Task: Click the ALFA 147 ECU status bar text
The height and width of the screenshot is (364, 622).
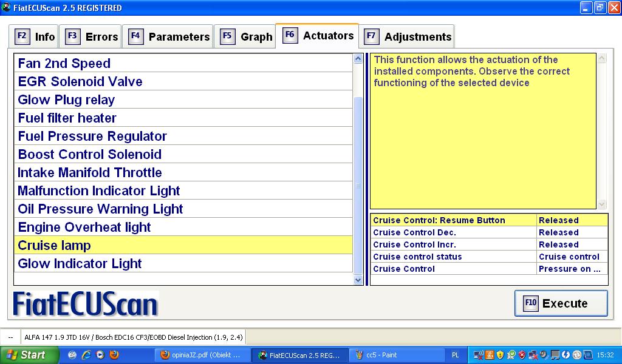Action: [x=133, y=337]
